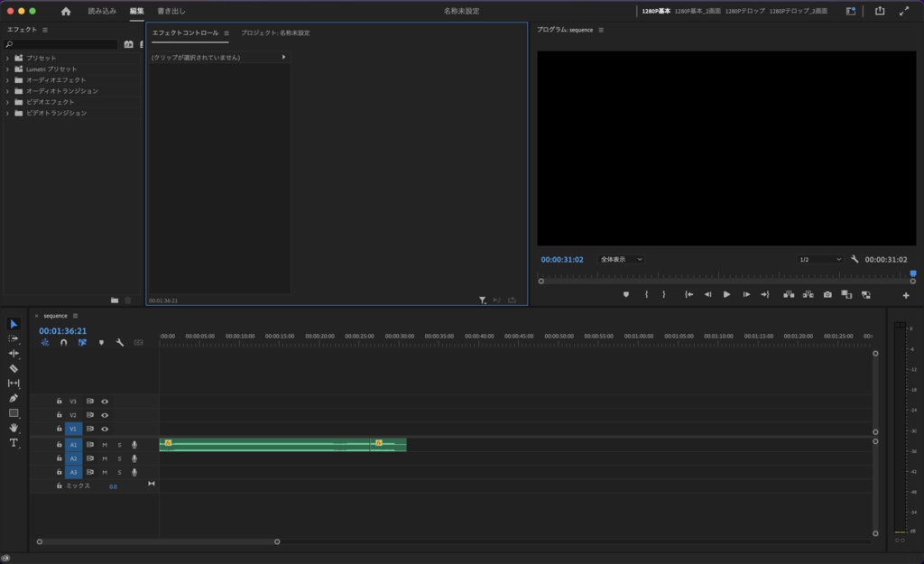Screen dimensions: 924x564
Task: Select the Slip tool
Action: (x=14, y=384)
